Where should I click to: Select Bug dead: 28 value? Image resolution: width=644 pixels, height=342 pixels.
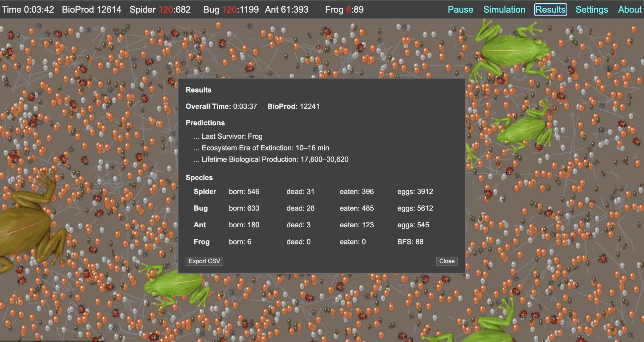pyautogui.click(x=301, y=209)
